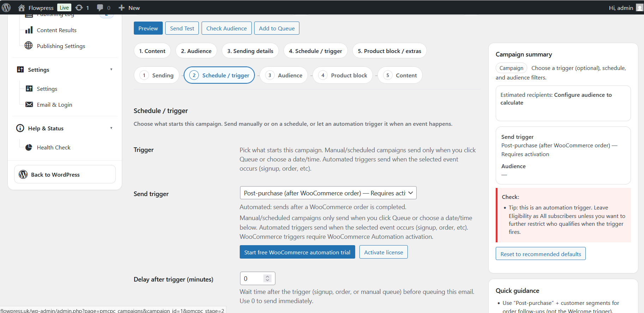Click Reset to recommended defaults
Viewport: 644px width, 313px height.
[x=541, y=254]
